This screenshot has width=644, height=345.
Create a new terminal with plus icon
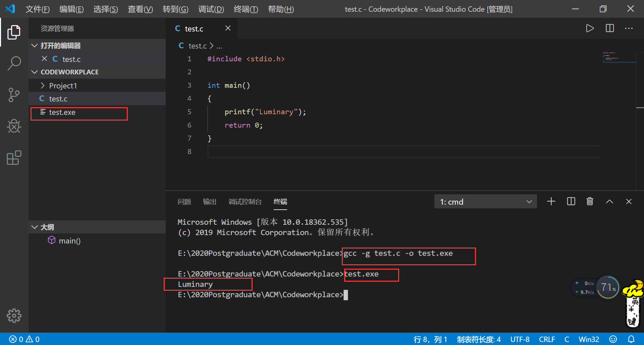click(551, 201)
